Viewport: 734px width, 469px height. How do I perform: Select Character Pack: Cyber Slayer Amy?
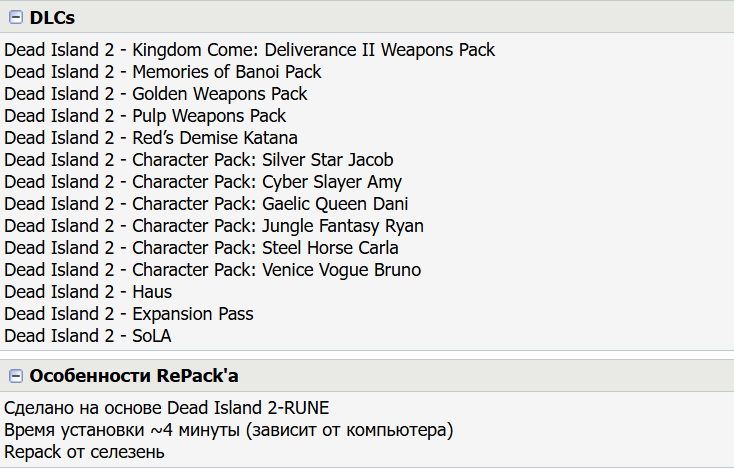(x=203, y=182)
